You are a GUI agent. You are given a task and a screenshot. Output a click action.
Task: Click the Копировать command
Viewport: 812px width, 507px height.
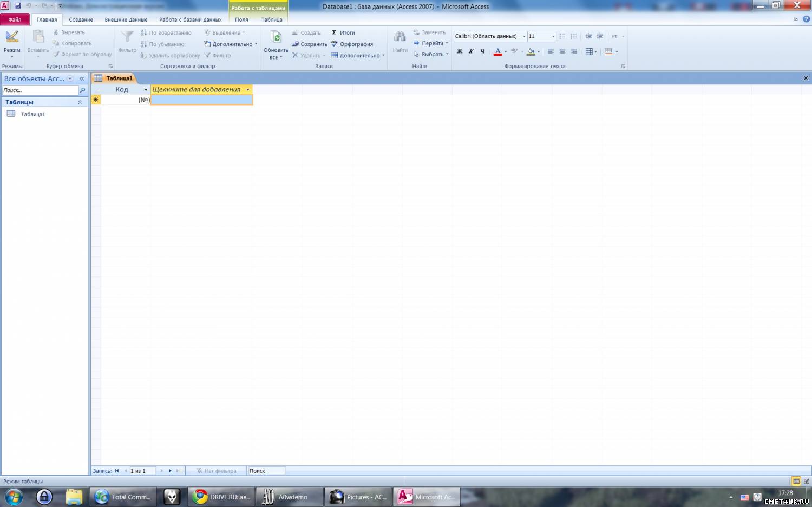click(72, 43)
